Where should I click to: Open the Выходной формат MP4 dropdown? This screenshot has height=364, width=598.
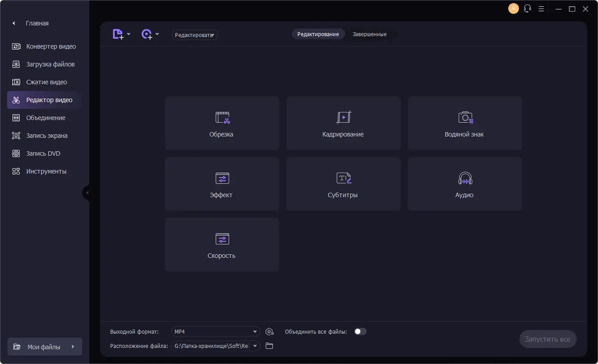216,331
